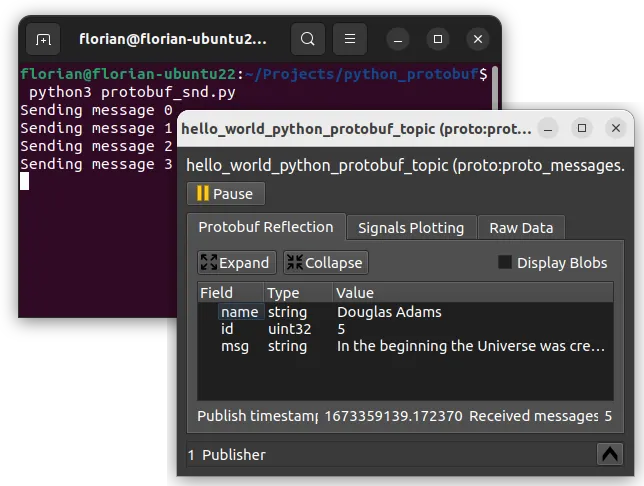Click the Value column header
The width and height of the screenshot is (644, 486).
tap(355, 293)
